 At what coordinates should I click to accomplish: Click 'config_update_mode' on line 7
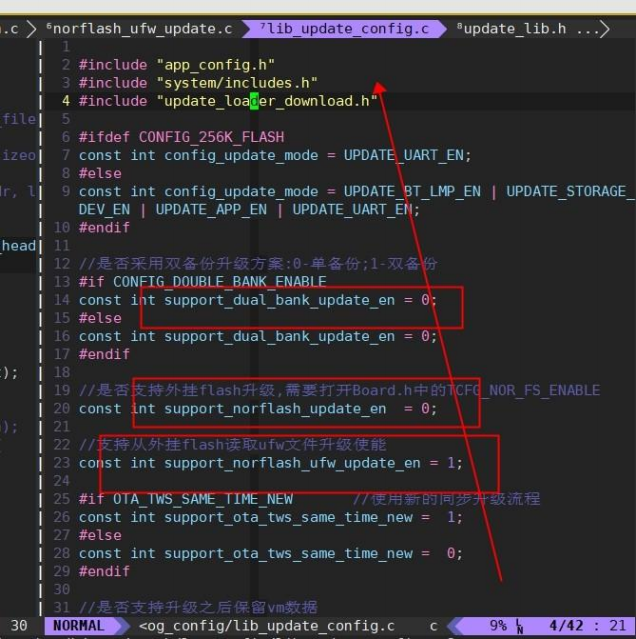[x=241, y=155]
